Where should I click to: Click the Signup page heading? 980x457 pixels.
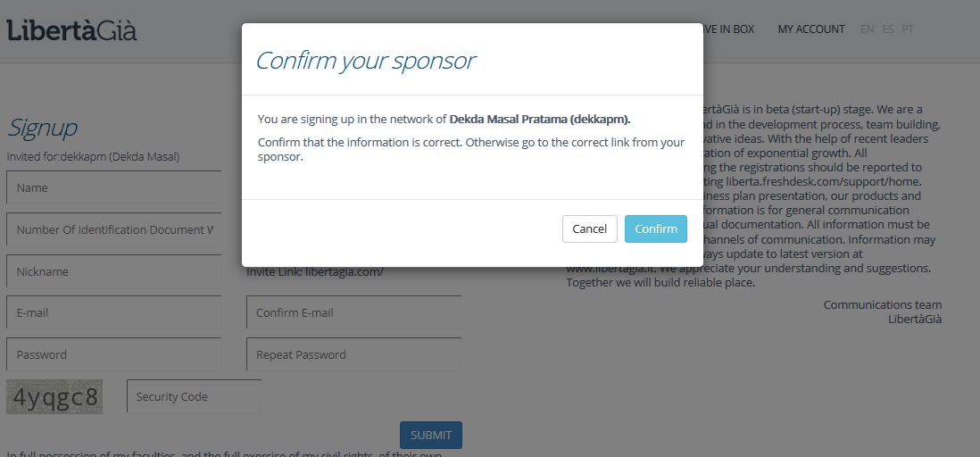coord(42,128)
